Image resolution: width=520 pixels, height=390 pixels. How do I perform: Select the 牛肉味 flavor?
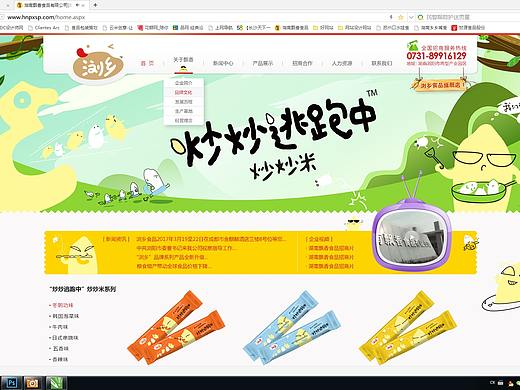(x=59, y=327)
